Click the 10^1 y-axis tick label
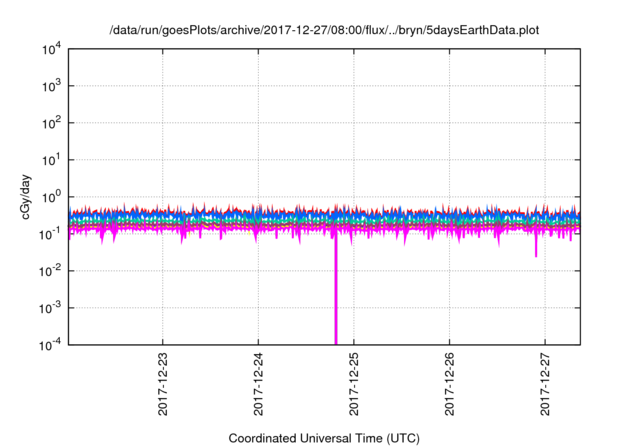The width and height of the screenshot is (640, 448). point(52,160)
